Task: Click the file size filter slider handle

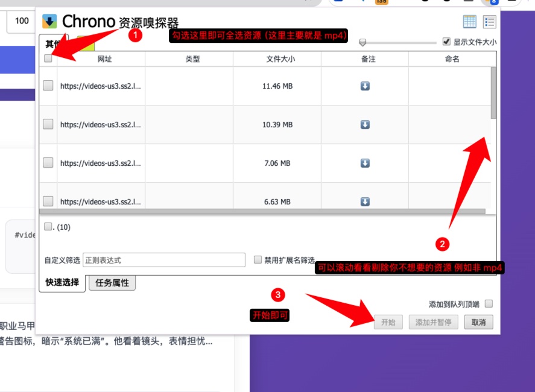Action: coord(362,42)
